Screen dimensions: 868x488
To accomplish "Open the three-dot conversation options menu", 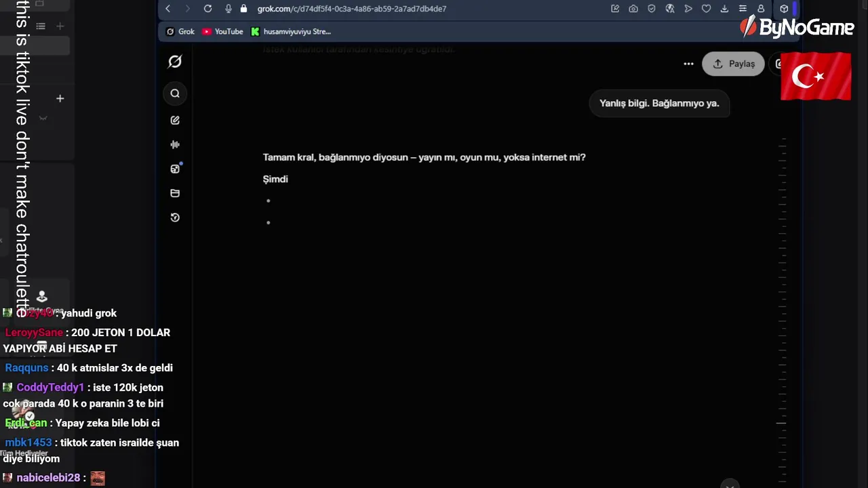I will [688, 64].
